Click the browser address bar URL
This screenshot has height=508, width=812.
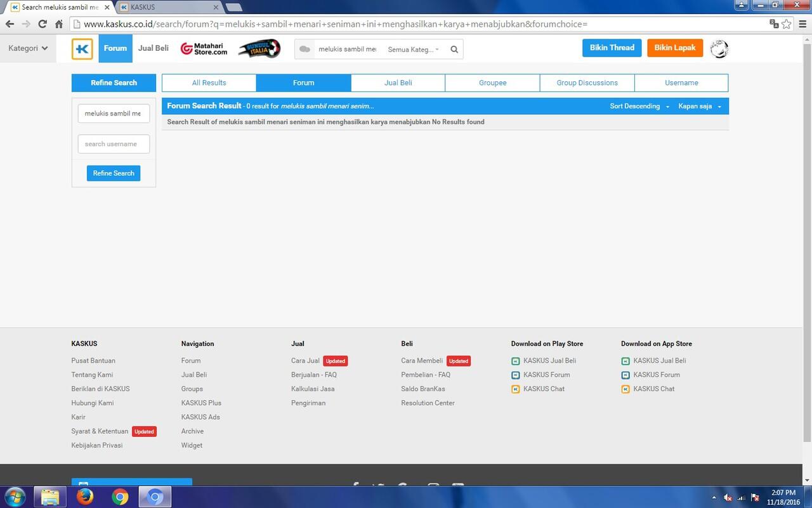pyautogui.click(x=336, y=24)
